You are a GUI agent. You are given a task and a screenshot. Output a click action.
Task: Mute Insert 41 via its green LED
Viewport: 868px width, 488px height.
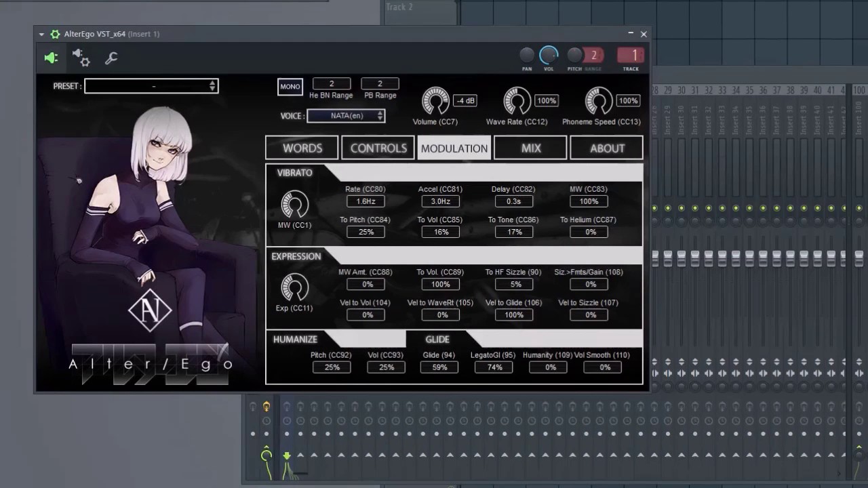point(831,208)
